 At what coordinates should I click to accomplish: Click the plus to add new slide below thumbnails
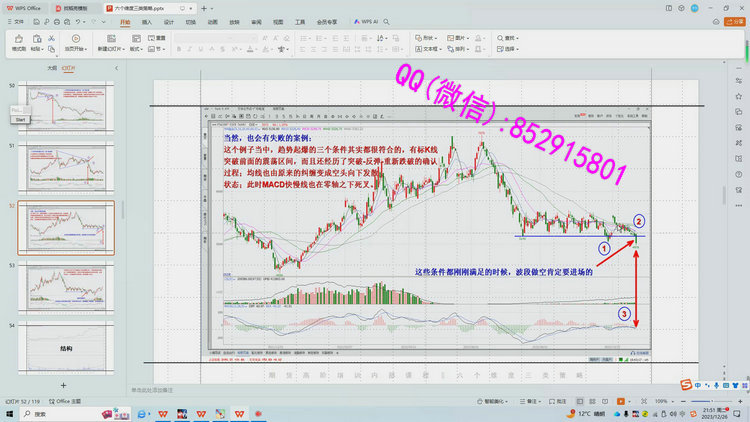pos(63,385)
